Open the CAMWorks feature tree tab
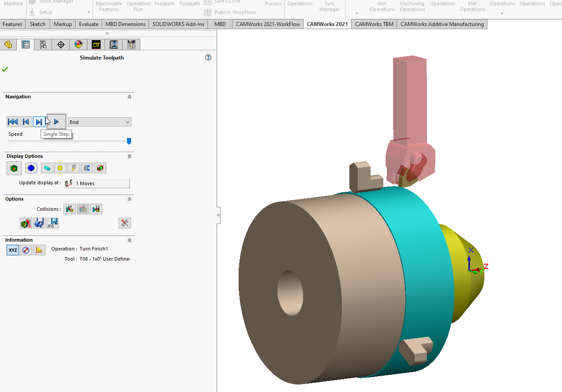Screen dimensions: 562x392 (x=96, y=45)
